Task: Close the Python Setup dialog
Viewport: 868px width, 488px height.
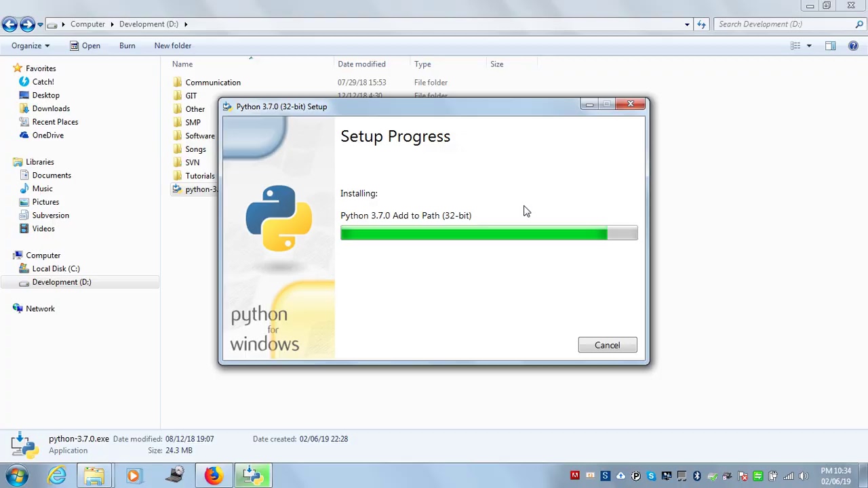Action: pos(631,104)
